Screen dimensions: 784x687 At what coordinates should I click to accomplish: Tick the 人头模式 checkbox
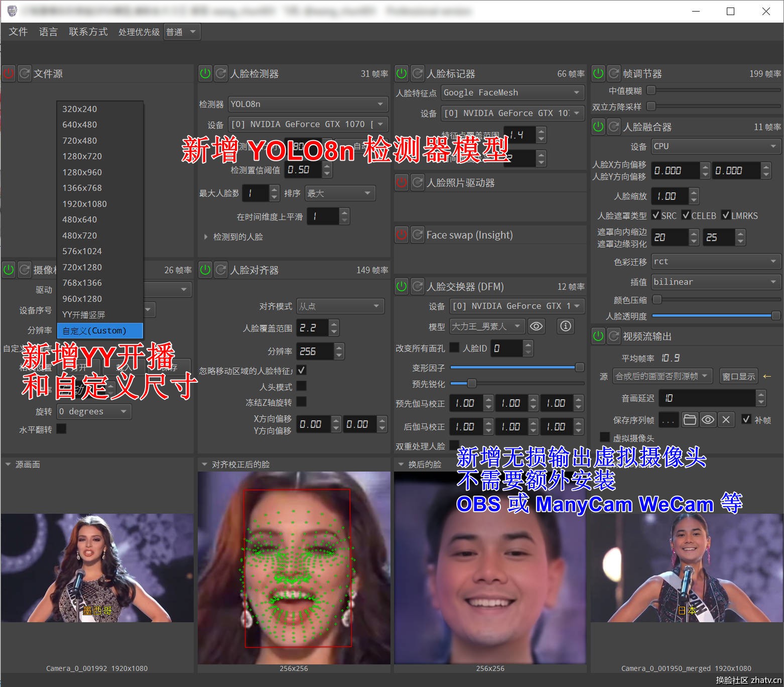point(302,386)
